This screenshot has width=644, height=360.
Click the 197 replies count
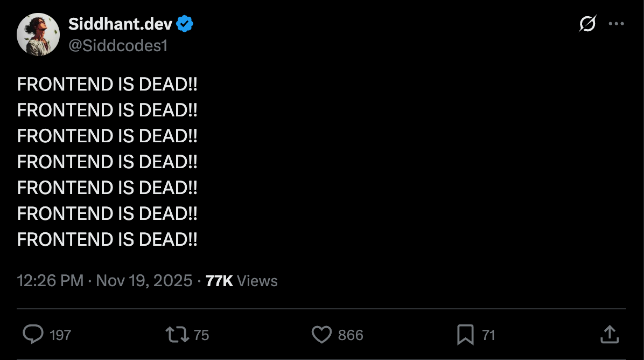[60, 335]
